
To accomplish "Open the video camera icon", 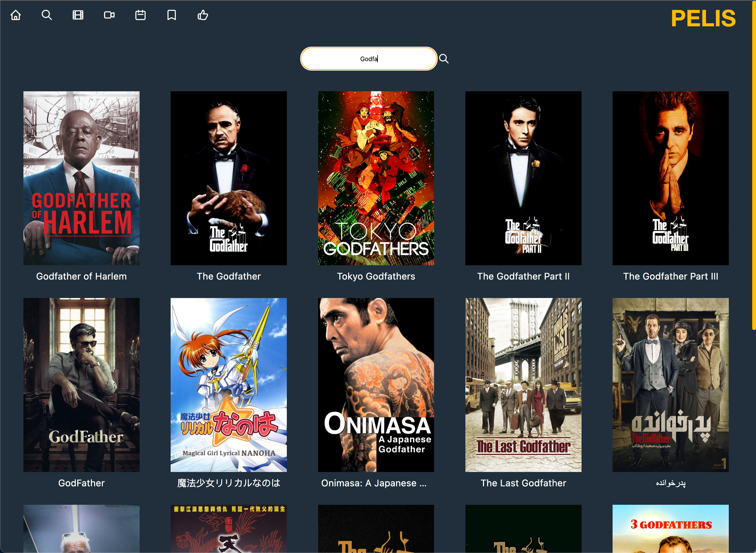I will [x=109, y=15].
